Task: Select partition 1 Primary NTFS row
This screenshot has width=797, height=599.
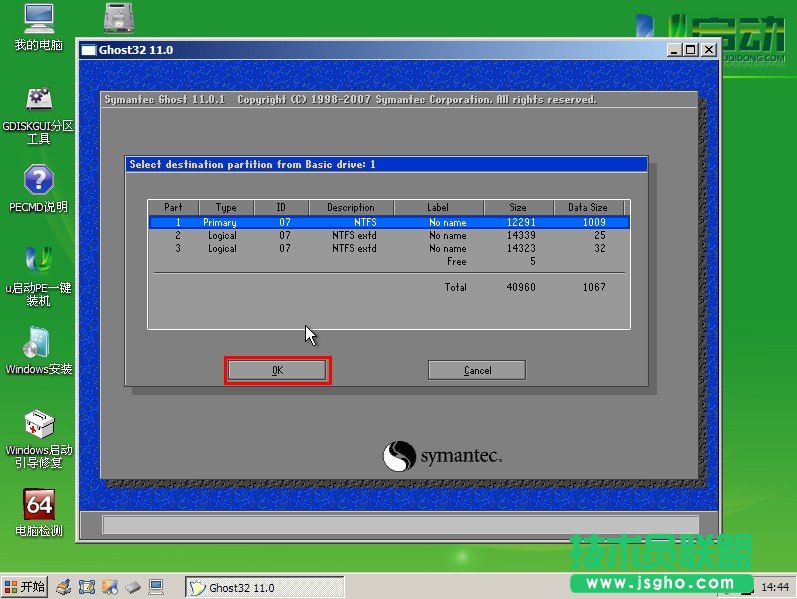Action: pyautogui.click(x=388, y=222)
